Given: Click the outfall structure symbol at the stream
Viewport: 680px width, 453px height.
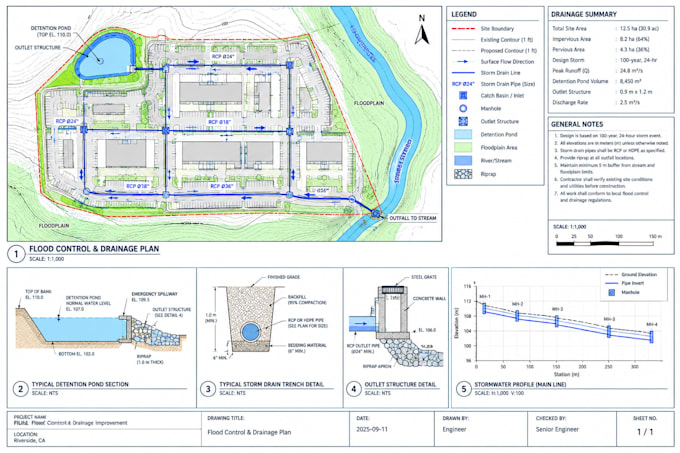Looking at the screenshot, I should [x=376, y=213].
